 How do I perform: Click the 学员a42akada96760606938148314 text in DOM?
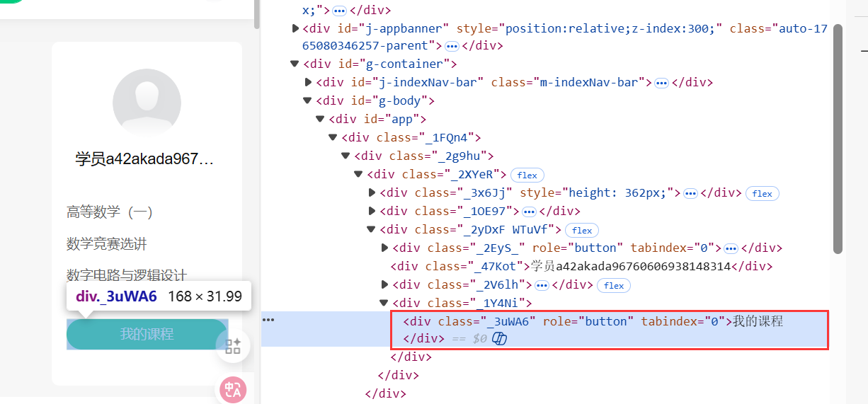click(x=631, y=266)
